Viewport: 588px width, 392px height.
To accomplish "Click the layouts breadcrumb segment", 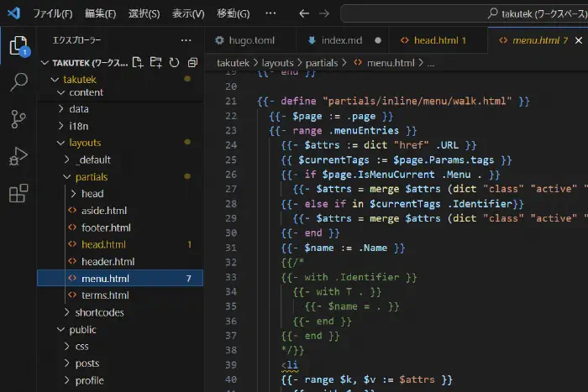I will pos(277,63).
